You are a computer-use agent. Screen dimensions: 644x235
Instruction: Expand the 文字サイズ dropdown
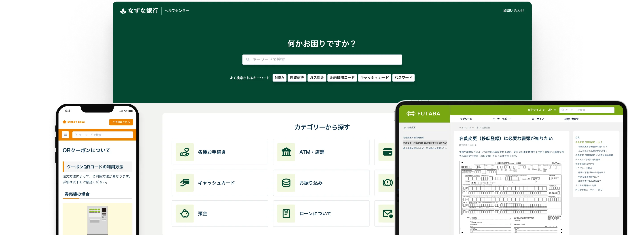pyautogui.click(x=536, y=110)
